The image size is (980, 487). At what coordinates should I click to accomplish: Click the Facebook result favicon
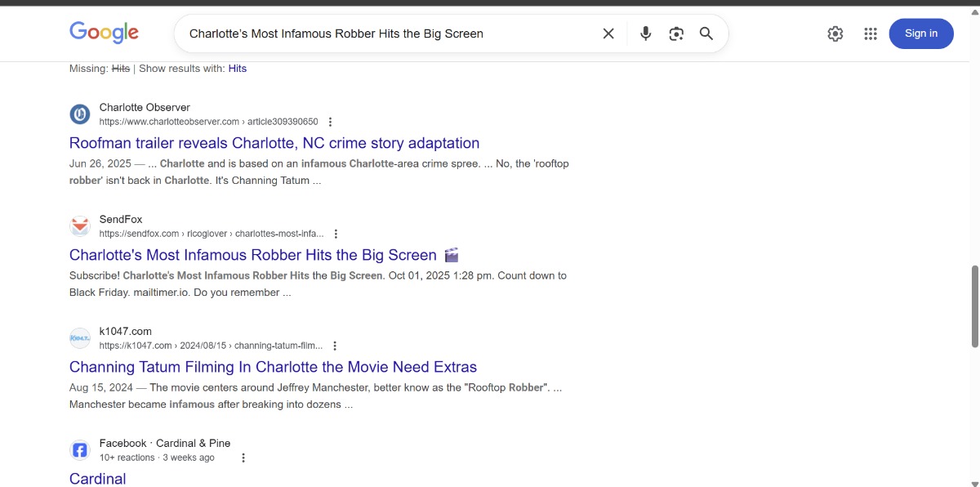(x=80, y=450)
